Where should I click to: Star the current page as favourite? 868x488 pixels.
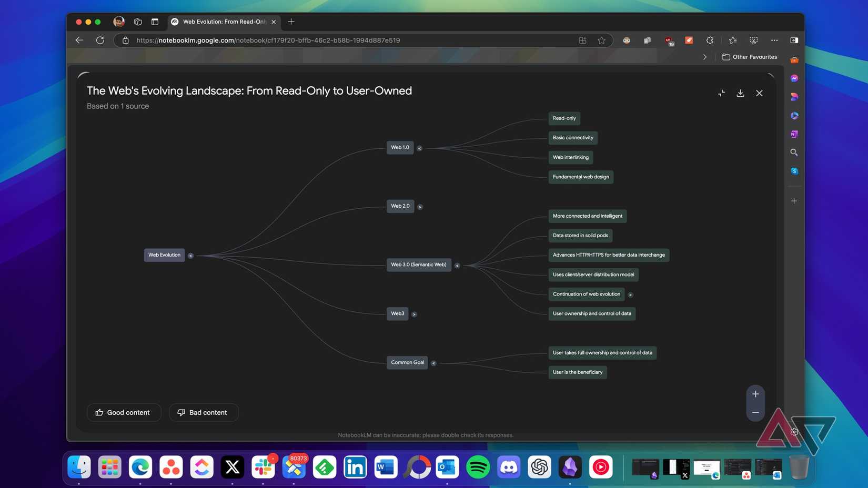click(x=601, y=40)
